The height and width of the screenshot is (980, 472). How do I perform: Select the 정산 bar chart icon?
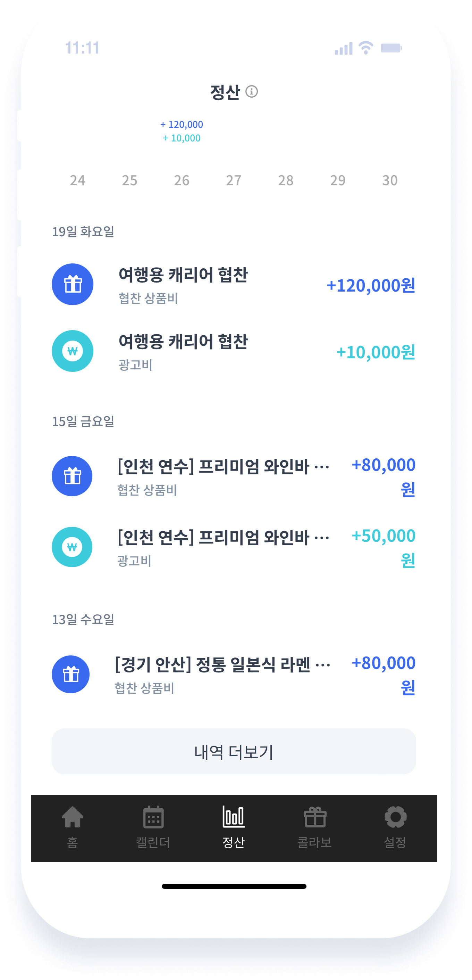click(x=233, y=816)
